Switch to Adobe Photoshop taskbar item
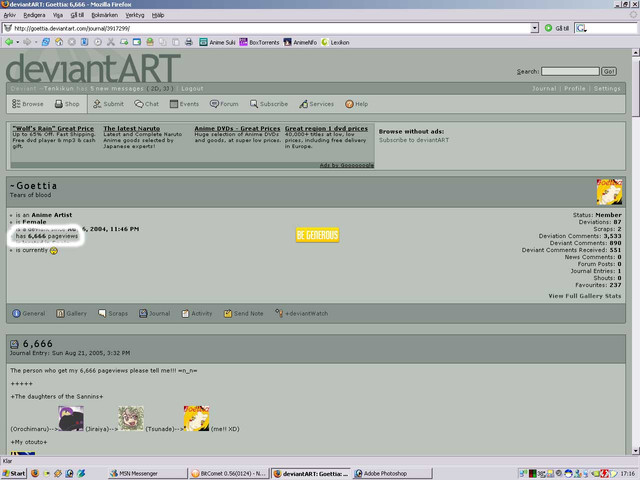 (x=392, y=473)
